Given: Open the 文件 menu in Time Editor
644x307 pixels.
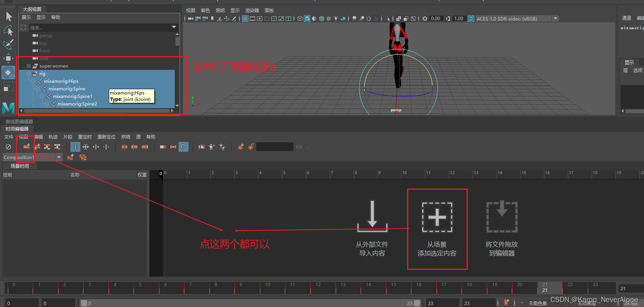Looking at the screenshot, I should pos(9,137).
